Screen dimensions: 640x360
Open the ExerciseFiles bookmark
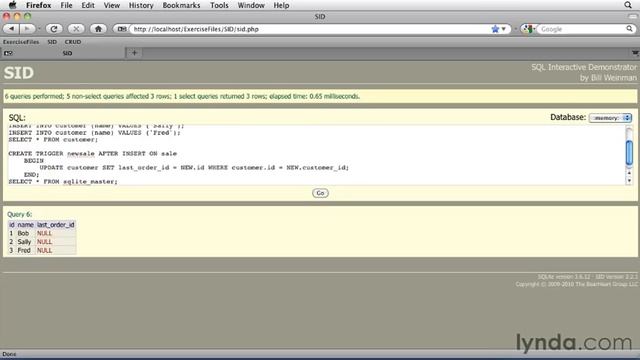(x=21, y=42)
